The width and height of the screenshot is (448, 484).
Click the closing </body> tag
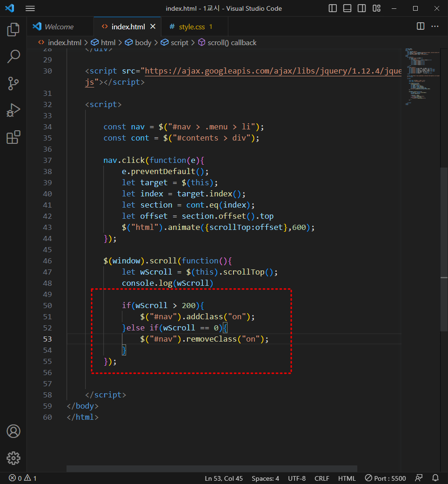click(x=82, y=406)
